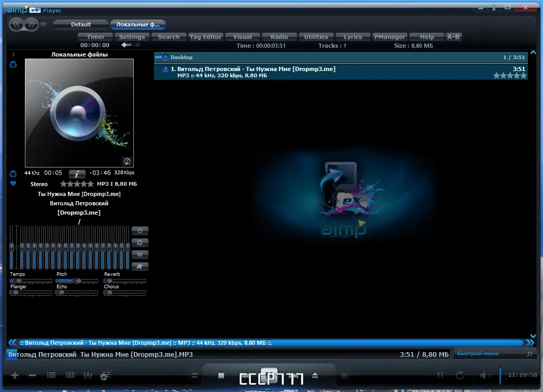This screenshot has height=392, width=543.
Task: Go to previous playlist tab with double-left arrow
Action: click(x=16, y=24)
